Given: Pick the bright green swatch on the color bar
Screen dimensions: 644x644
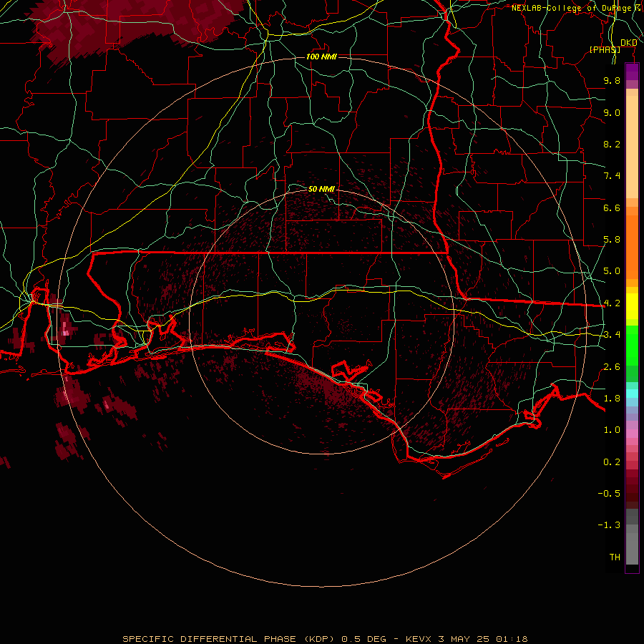Looking at the screenshot, I should [x=632, y=345].
